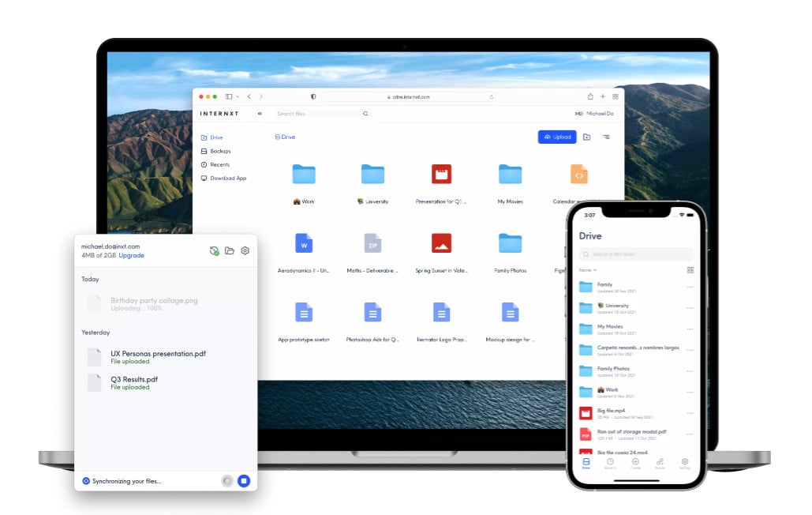Open the Safari tab overview icon

click(616, 96)
